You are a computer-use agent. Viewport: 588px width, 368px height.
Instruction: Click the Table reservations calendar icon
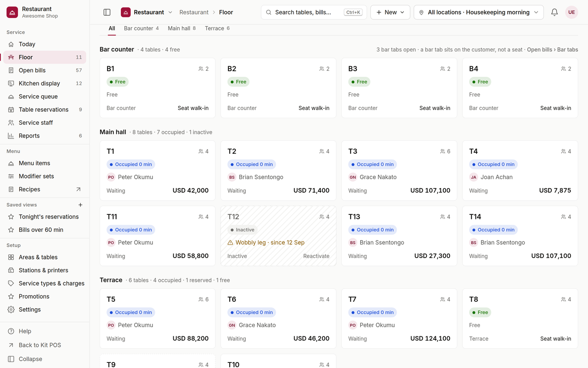[x=11, y=109]
